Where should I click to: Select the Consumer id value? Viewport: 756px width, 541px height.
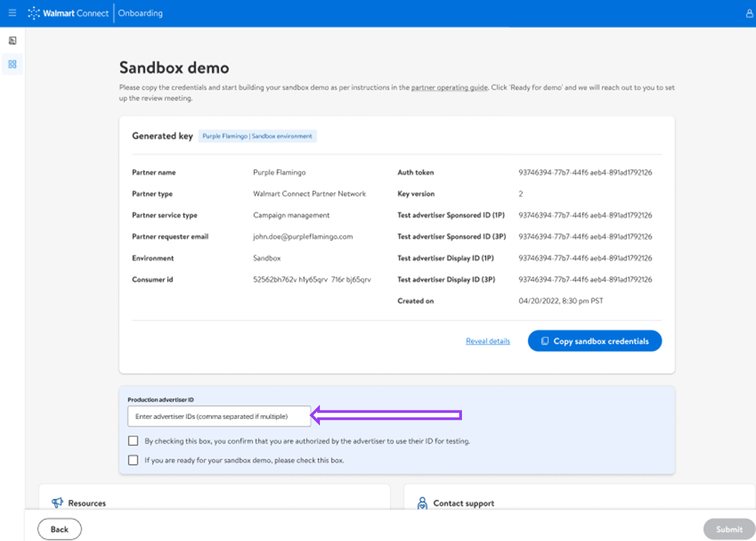click(312, 279)
